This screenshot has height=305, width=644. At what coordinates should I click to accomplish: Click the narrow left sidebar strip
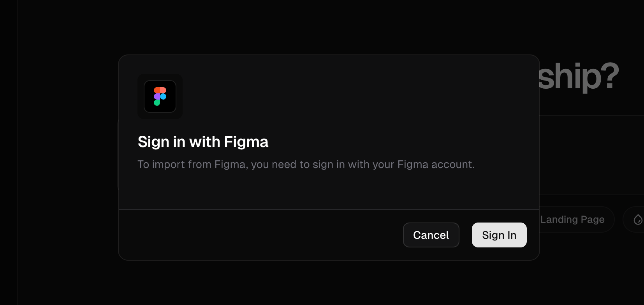(x=9, y=152)
